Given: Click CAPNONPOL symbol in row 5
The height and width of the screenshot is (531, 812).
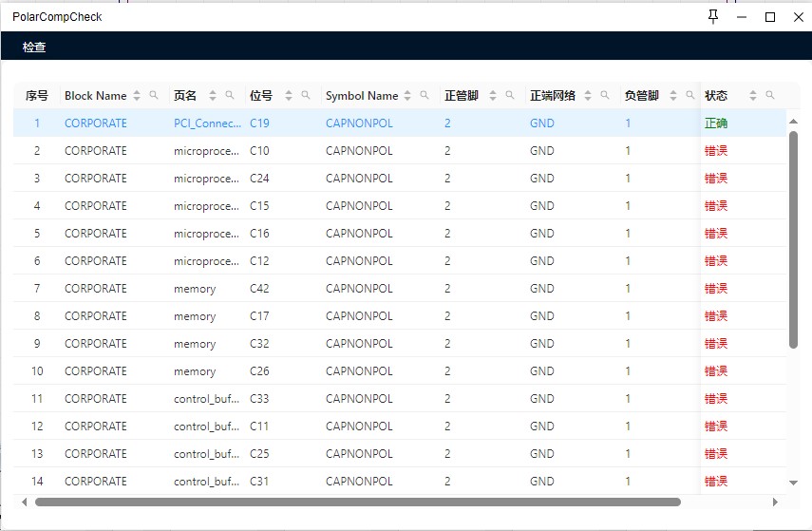Looking at the screenshot, I should point(359,233).
